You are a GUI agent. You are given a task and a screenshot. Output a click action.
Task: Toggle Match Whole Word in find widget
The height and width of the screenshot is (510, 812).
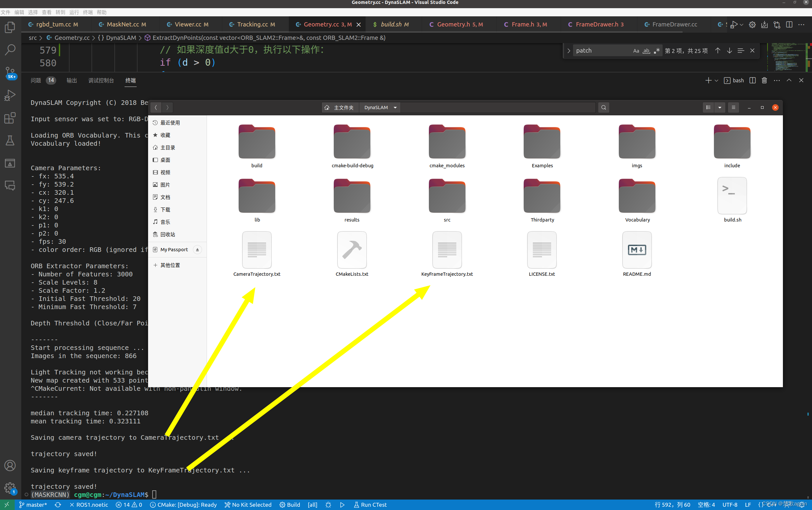tap(646, 51)
